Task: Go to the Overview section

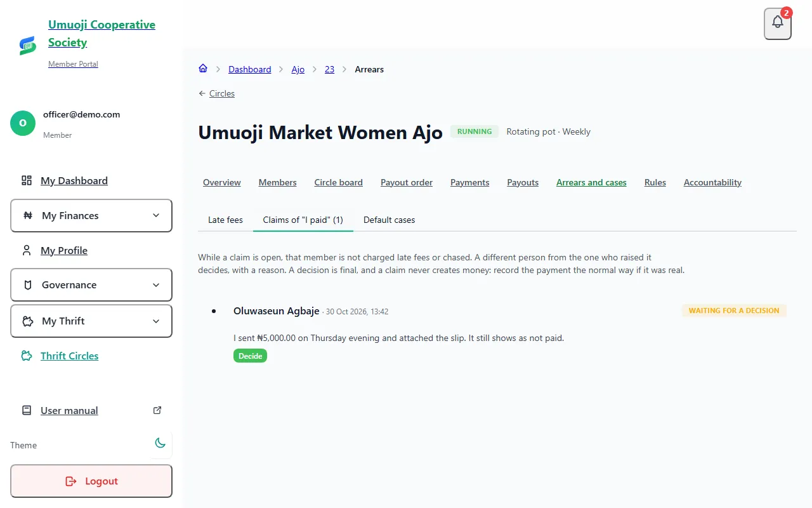Action: (x=222, y=182)
